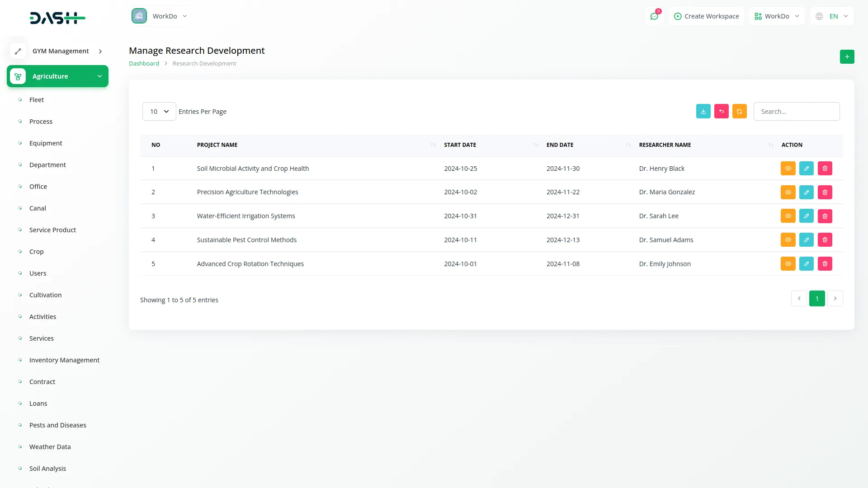The image size is (868, 488).
Task: Delete the Water-Efficient Irrigation Systems project
Action: click(825, 216)
